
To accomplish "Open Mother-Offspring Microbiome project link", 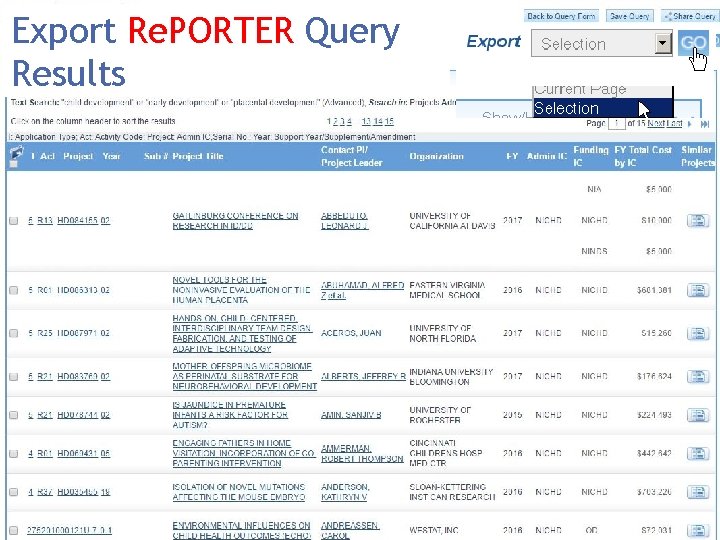I will [x=244, y=377].
